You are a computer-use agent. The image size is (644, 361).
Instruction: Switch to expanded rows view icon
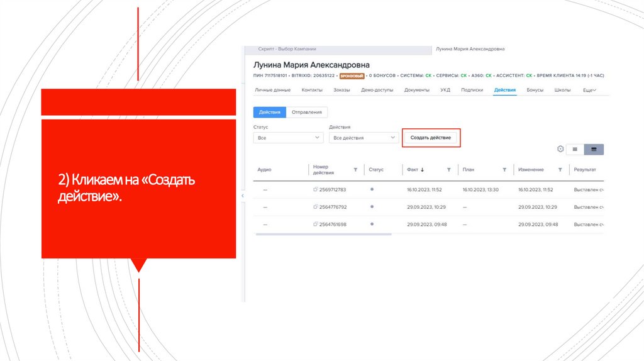pyautogui.click(x=594, y=150)
